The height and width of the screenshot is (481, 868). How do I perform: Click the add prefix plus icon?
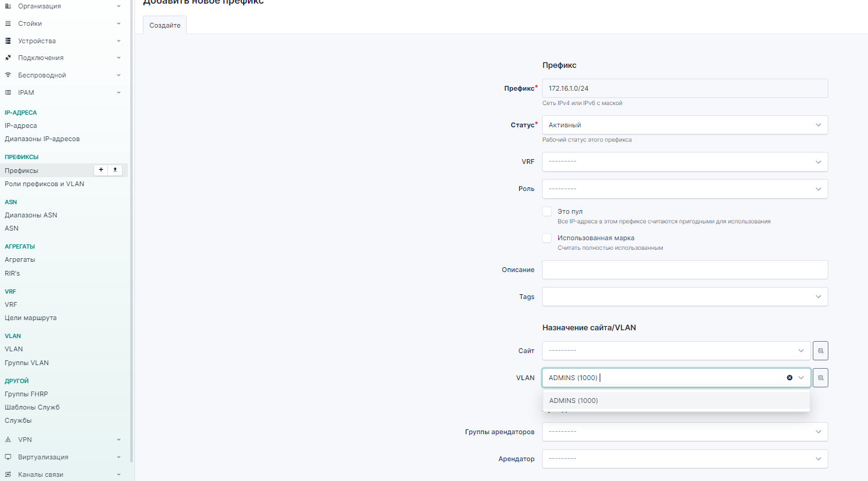point(101,170)
